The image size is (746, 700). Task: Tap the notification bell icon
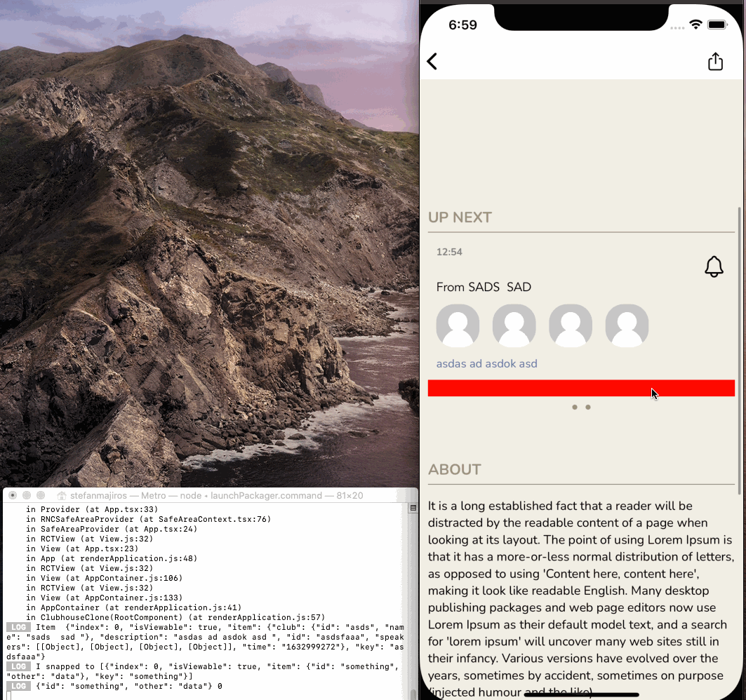(714, 267)
